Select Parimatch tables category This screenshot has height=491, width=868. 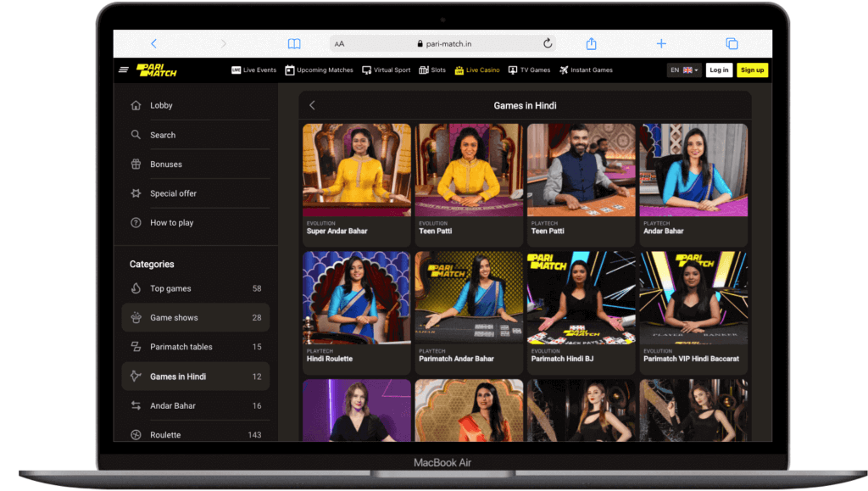pos(196,347)
